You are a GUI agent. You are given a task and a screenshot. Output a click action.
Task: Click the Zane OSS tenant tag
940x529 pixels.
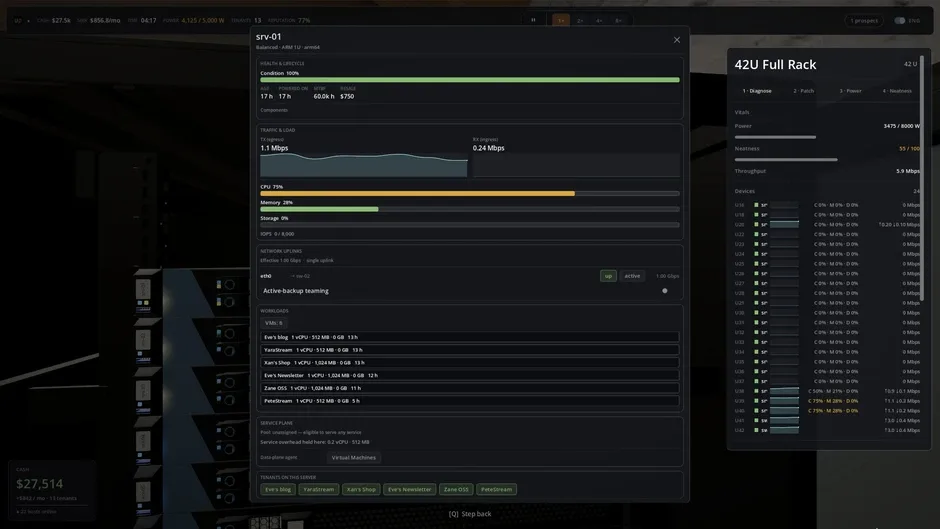(456, 489)
